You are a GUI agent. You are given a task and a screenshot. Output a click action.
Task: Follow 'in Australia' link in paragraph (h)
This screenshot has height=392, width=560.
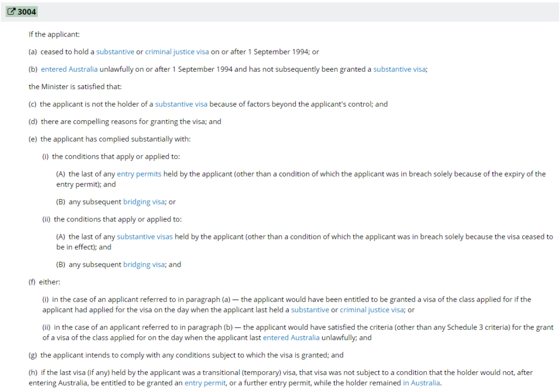[x=422, y=383]
